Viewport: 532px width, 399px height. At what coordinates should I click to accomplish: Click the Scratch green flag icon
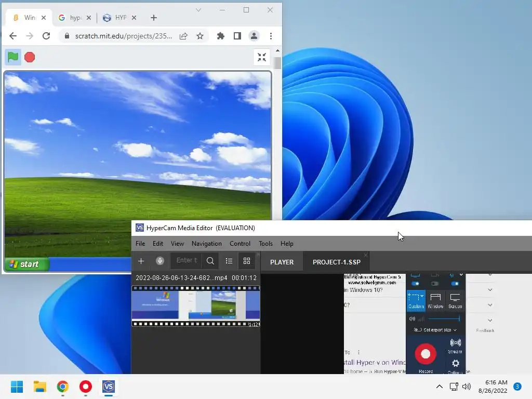[x=13, y=57]
